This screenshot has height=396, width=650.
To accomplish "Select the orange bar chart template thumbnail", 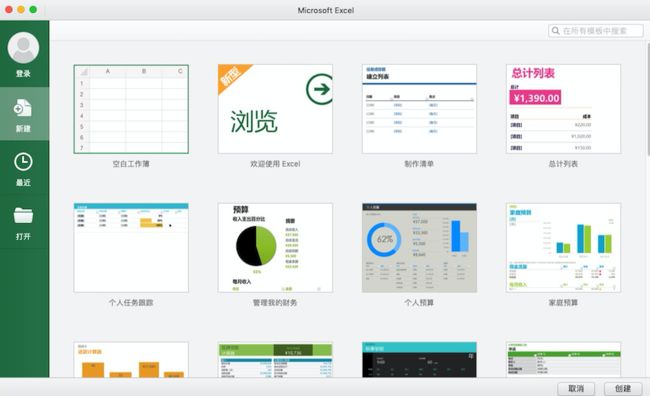I will point(131,360).
